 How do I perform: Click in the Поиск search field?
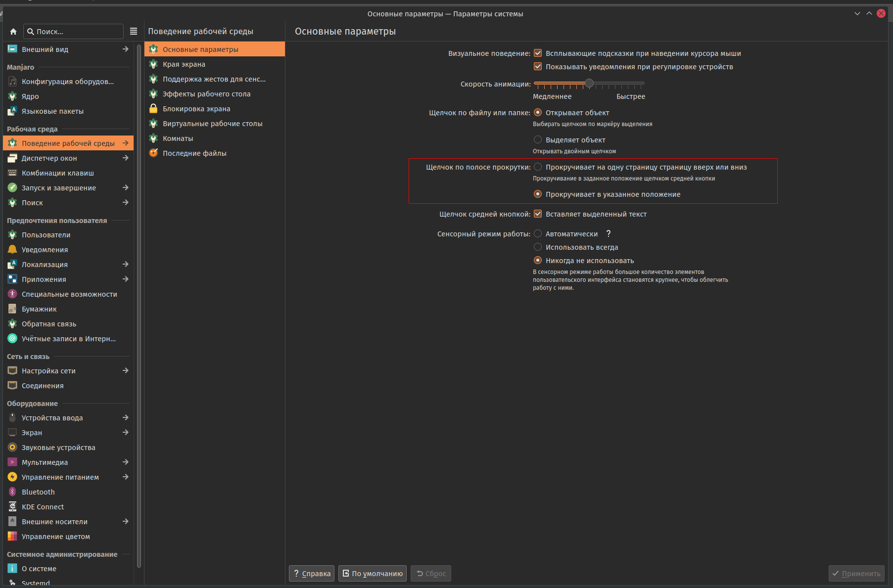[74, 32]
